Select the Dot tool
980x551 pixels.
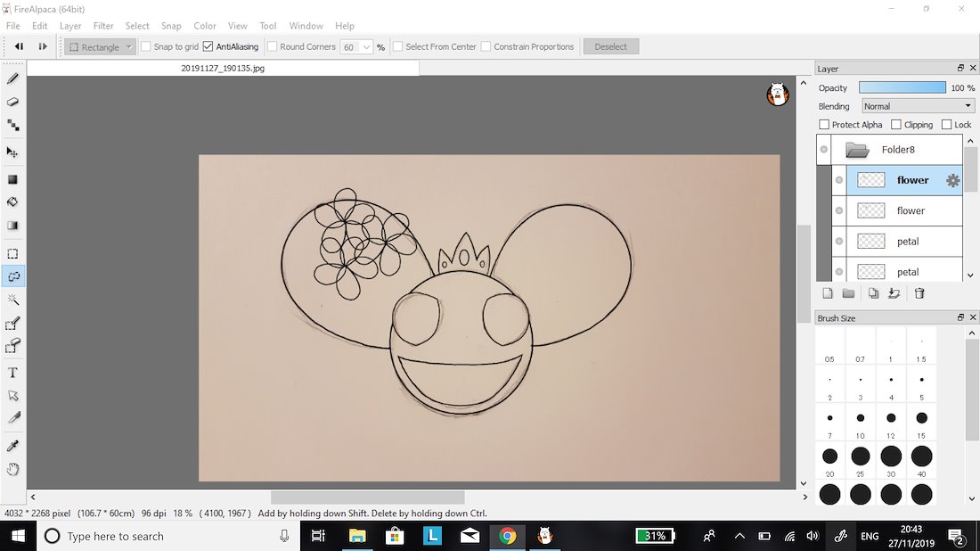pos(12,125)
